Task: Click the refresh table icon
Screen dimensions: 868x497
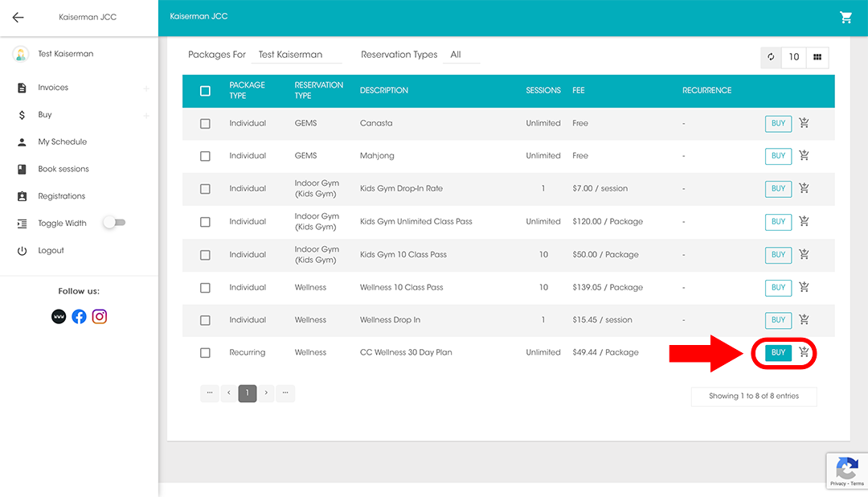Action: click(771, 57)
